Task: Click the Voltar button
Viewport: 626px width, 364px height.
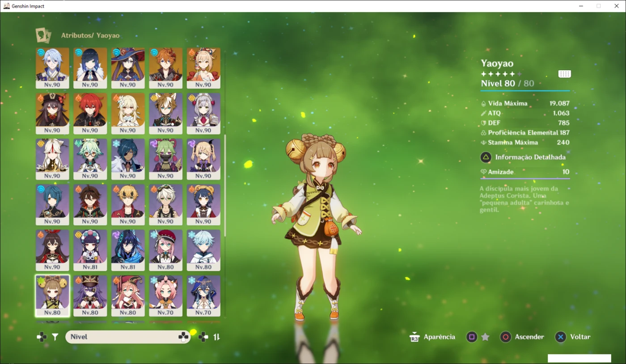Action: click(x=573, y=337)
